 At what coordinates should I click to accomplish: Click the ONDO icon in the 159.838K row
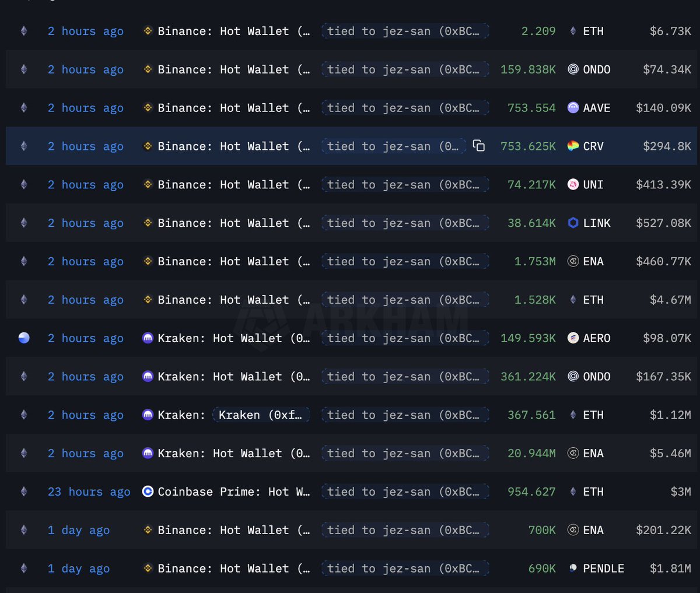pos(573,69)
